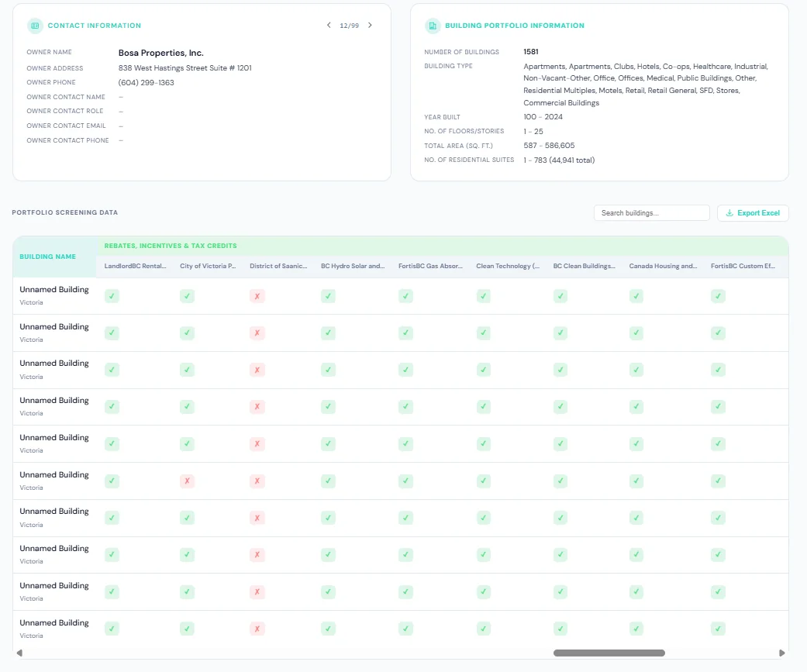Image resolution: width=807 pixels, height=672 pixels.
Task: Click the phone number (604) 299-1363
Action: [x=147, y=82]
